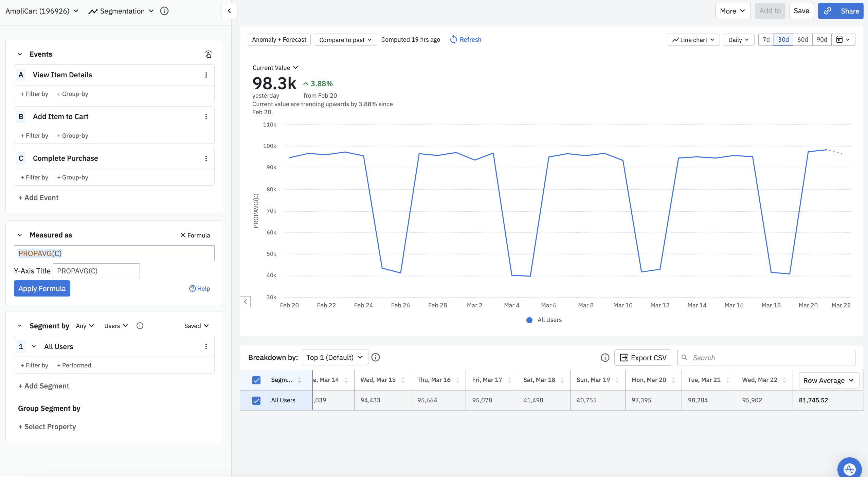Open the Line chart type dropdown

[693, 40]
